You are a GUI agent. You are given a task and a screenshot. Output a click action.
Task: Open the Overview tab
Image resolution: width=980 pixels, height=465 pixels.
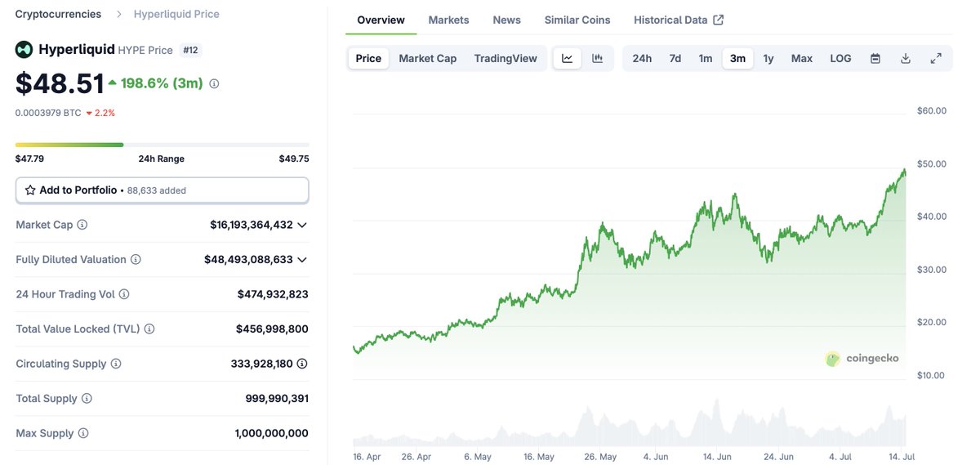(381, 20)
